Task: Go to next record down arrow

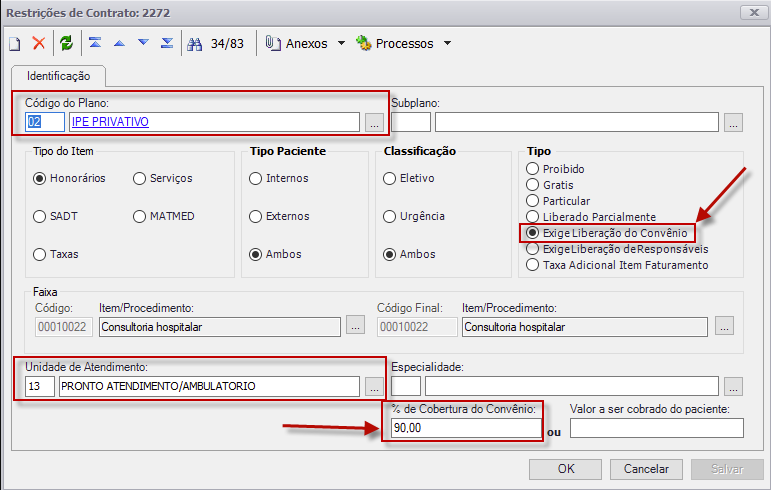Action: pyautogui.click(x=143, y=43)
